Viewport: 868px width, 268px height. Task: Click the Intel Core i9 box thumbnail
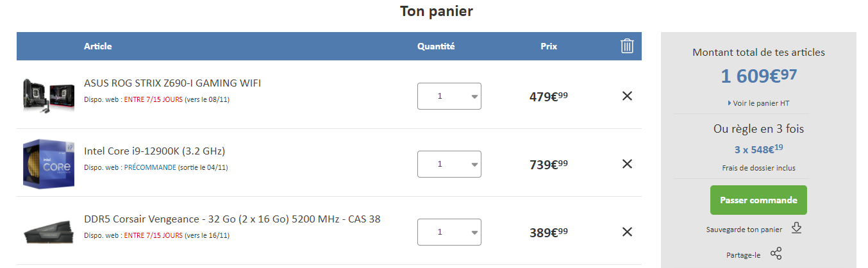pyautogui.click(x=46, y=163)
